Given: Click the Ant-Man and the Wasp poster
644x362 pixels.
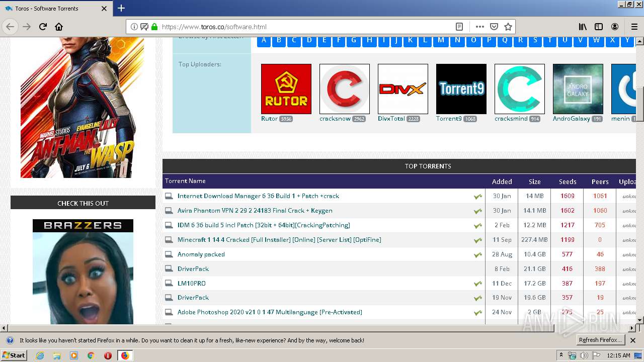Looking at the screenshot, I should (x=82, y=107).
